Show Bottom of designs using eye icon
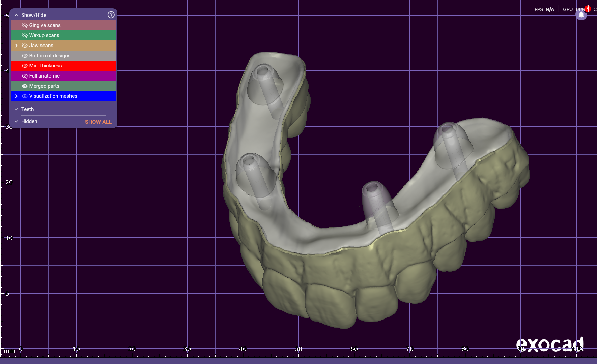The width and height of the screenshot is (597, 364). point(25,56)
